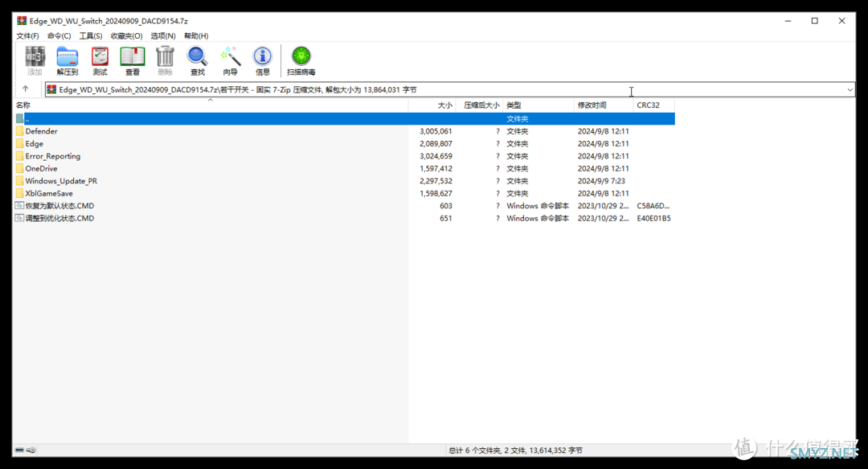Select the parent '..' folder row
Viewport: 868px width, 469px height.
pyautogui.click(x=345, y=118)
